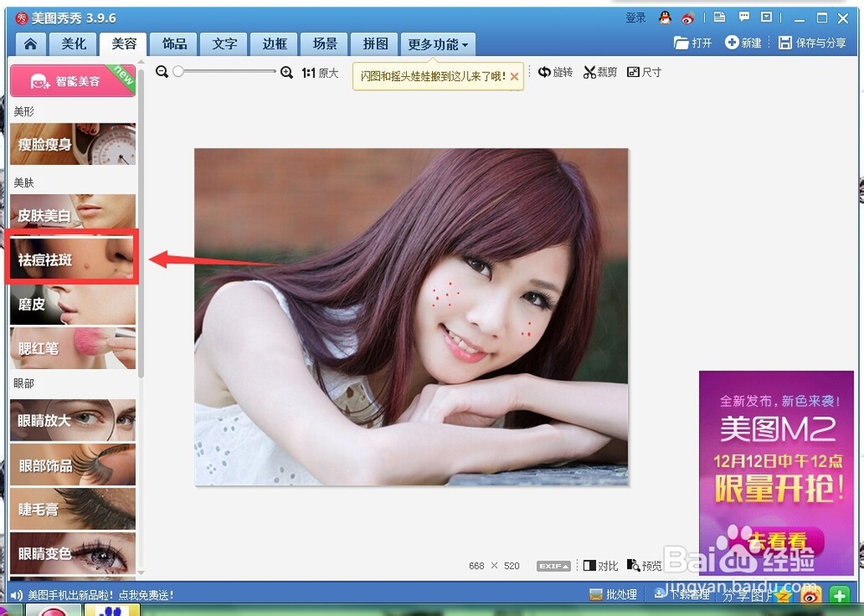
Task: Click the zoom slider handle
Action: tap(178, 72)
